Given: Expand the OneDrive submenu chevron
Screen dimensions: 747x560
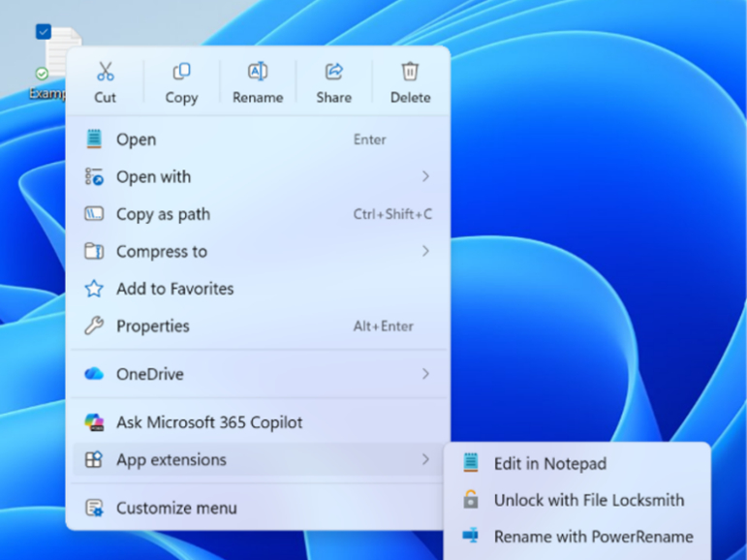Looking at the screenshot, I should pyautogui.click(x=425, y=374).
